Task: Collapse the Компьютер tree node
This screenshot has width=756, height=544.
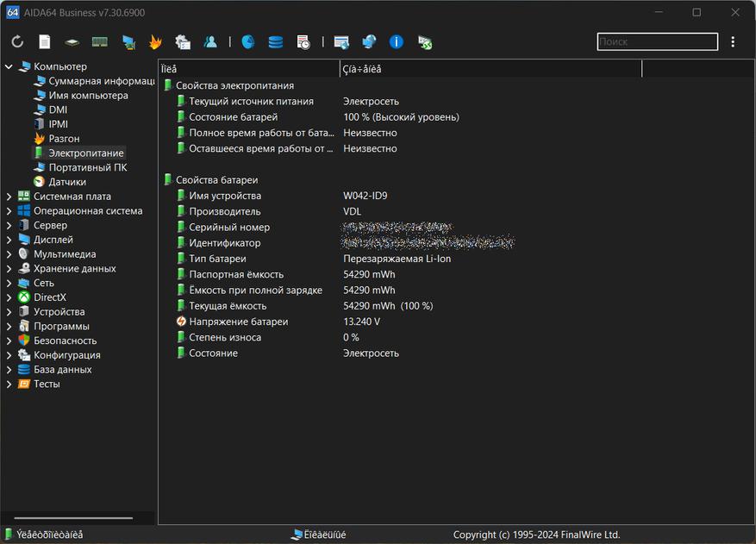Action: pos(9,66)
